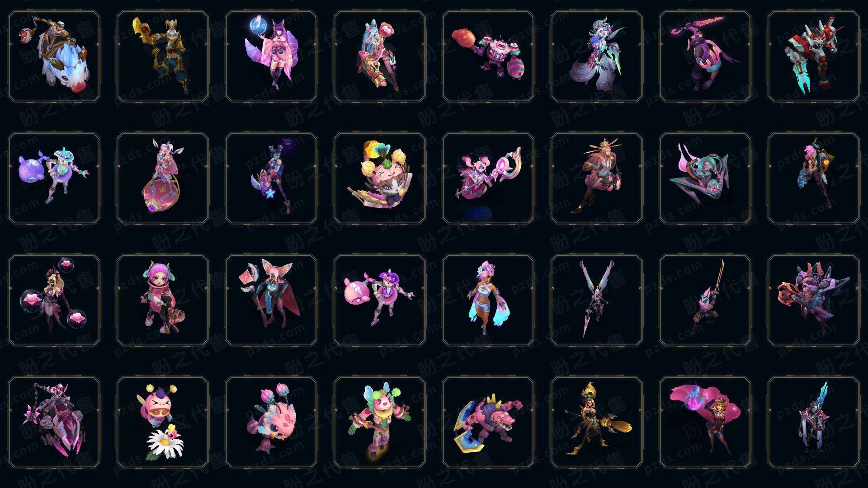Choose the fox girl holding blue orb

pos(271,56)
